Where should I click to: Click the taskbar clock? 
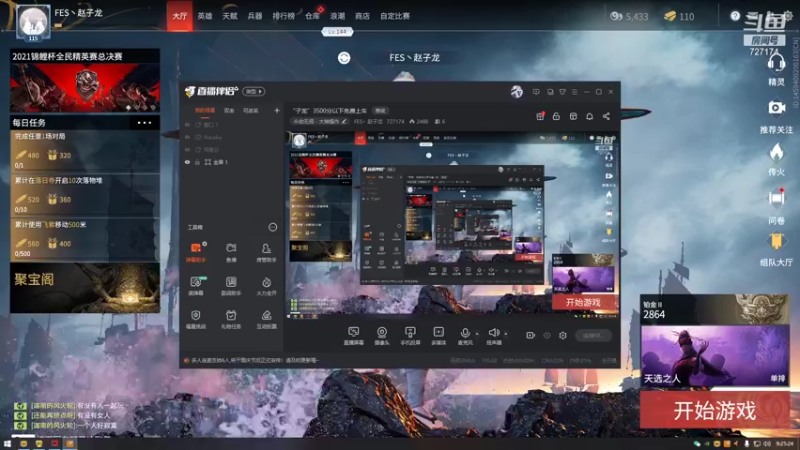click(x=785, y=444)
